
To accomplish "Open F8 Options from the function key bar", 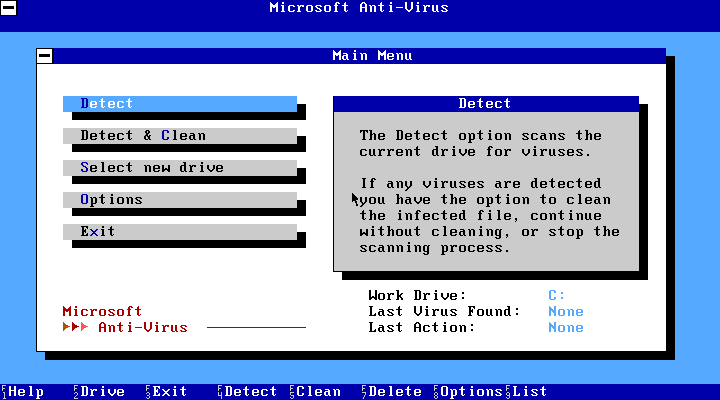I will pyautogui.click(x=468, y=392).
